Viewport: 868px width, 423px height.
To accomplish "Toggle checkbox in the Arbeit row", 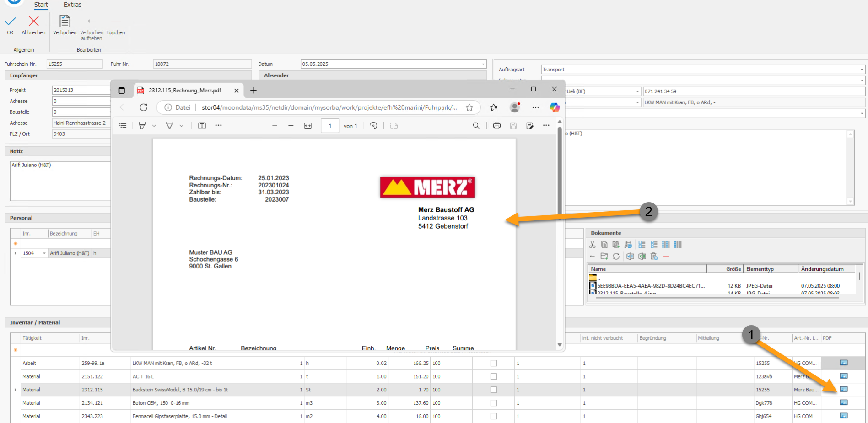I will 493,363.
